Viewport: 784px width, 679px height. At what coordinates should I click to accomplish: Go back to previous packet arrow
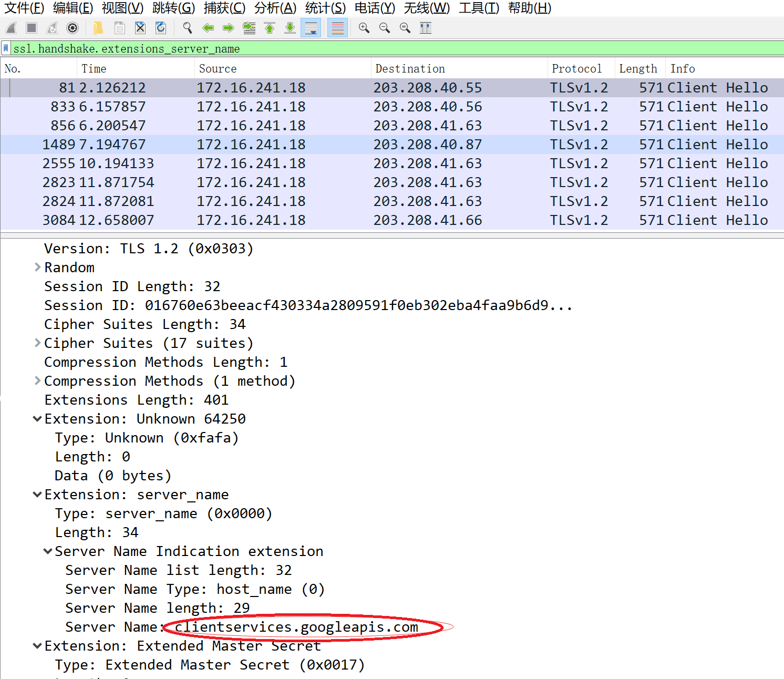[208, 28]
